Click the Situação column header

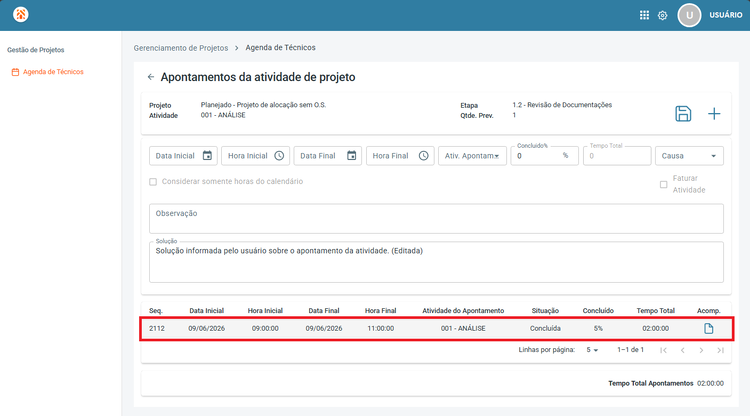(545, 311)
